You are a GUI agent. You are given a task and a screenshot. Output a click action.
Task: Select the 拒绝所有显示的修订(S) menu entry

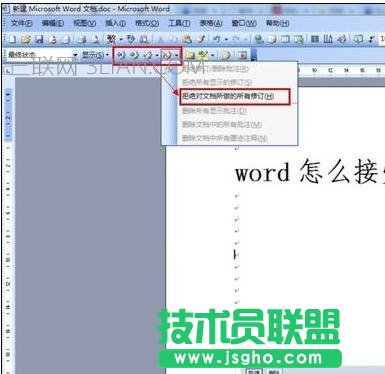pyautogui.click(x=230, y=82)
